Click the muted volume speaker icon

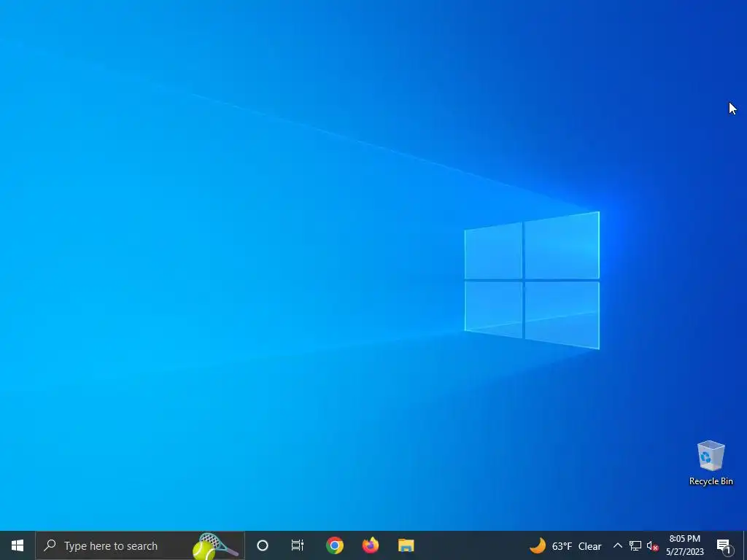652,546
